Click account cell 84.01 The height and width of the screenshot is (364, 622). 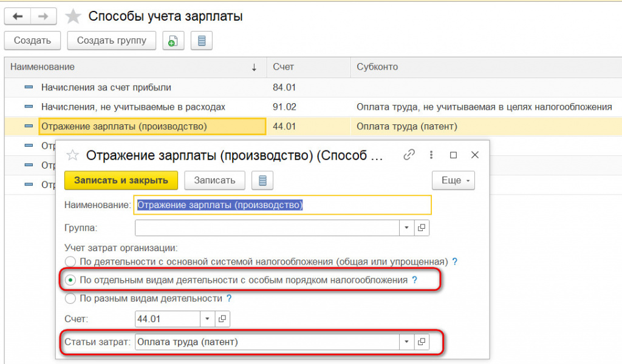[x=284, y=87]
